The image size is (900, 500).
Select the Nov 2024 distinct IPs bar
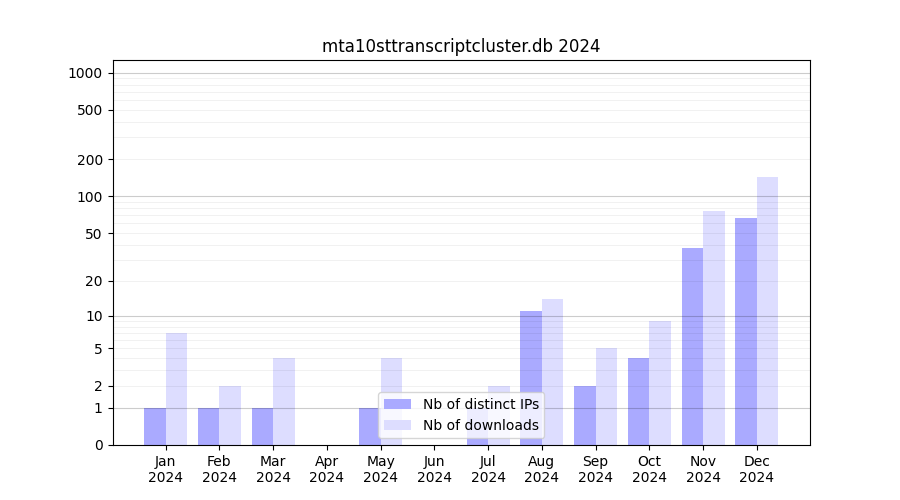[692, 346]
